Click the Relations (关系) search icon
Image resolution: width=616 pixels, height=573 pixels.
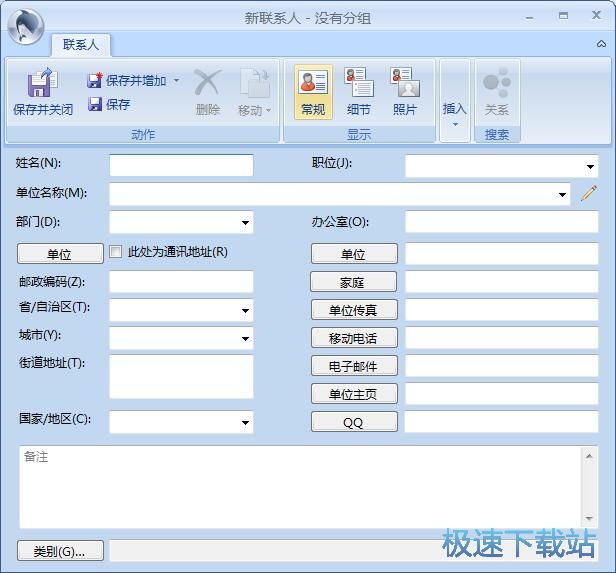[497, 82]
